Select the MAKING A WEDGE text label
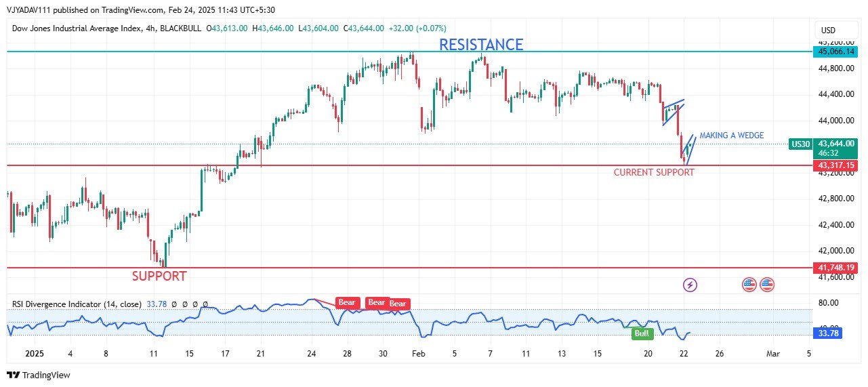This screenshot has width=868, height=387. point(731,136)
